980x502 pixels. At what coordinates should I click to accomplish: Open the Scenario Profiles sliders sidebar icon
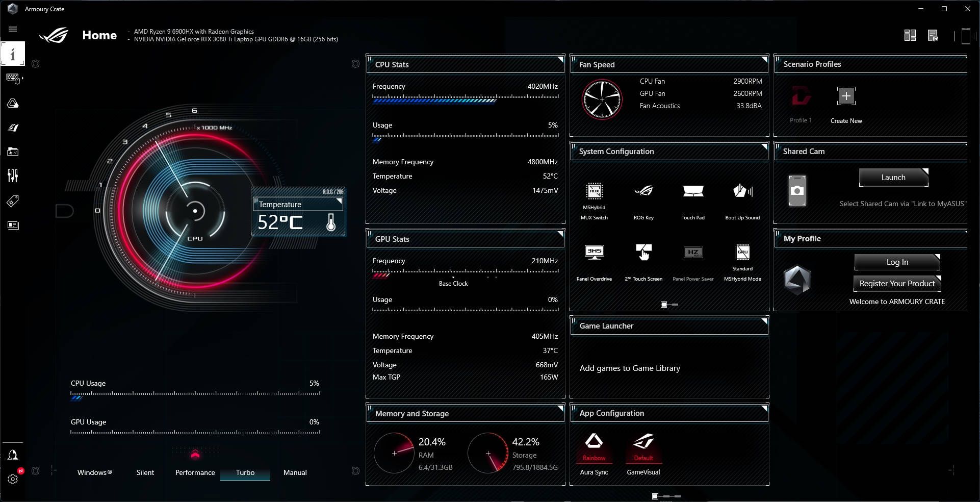[x=13, y=176]
